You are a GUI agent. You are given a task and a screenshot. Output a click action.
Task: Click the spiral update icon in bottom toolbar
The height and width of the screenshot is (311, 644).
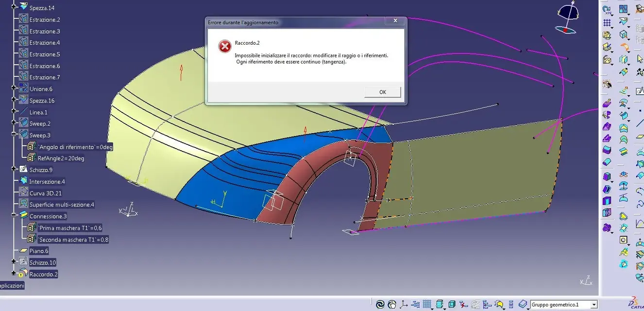(380, 305)
